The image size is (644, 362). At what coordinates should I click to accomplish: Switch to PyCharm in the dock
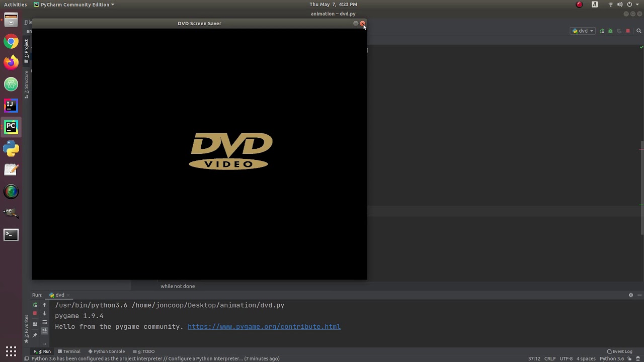click(11, 127)
